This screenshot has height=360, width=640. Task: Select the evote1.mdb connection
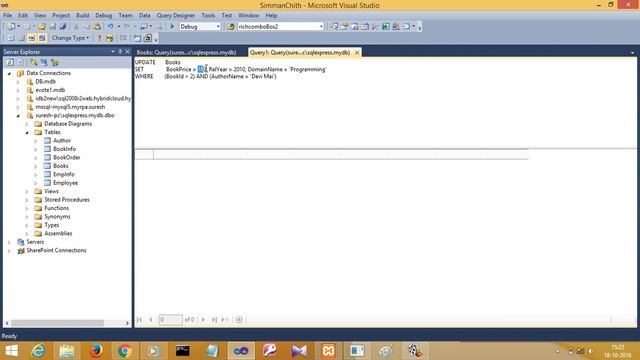click(x=50, y=90)
